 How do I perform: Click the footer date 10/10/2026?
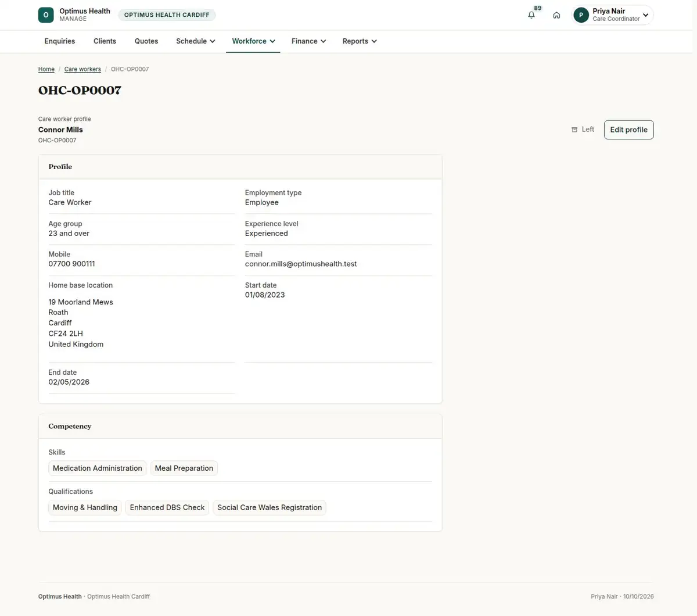pos(638,596)
